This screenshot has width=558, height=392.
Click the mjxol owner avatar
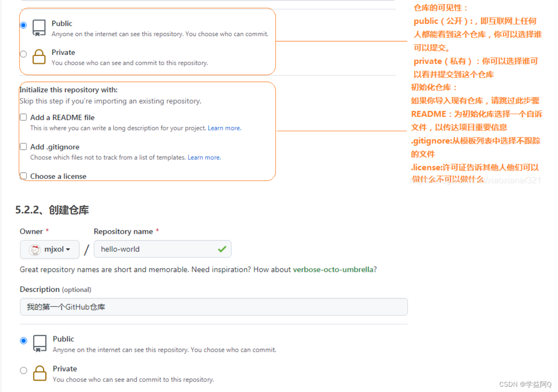[x=35, y=250]
